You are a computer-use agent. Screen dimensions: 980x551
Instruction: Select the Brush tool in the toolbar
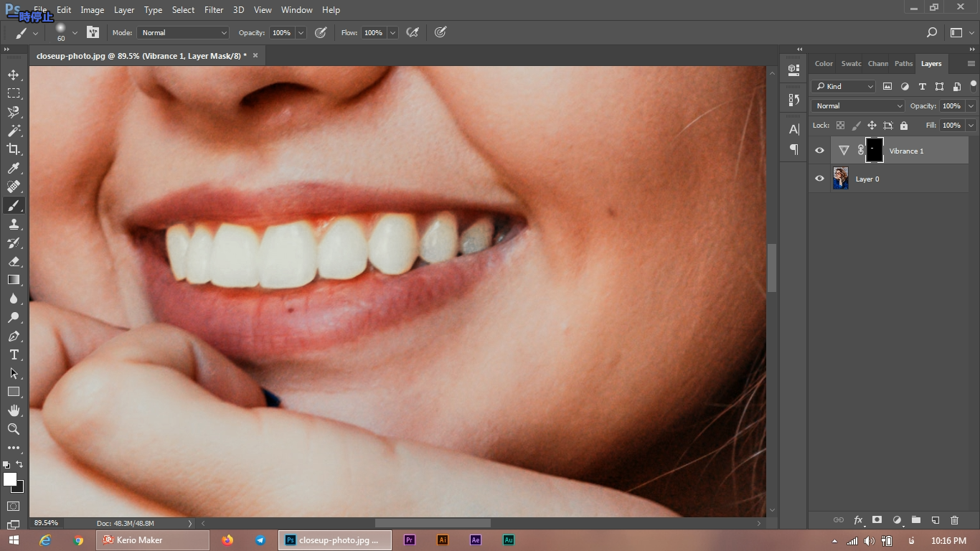point(14,206)
